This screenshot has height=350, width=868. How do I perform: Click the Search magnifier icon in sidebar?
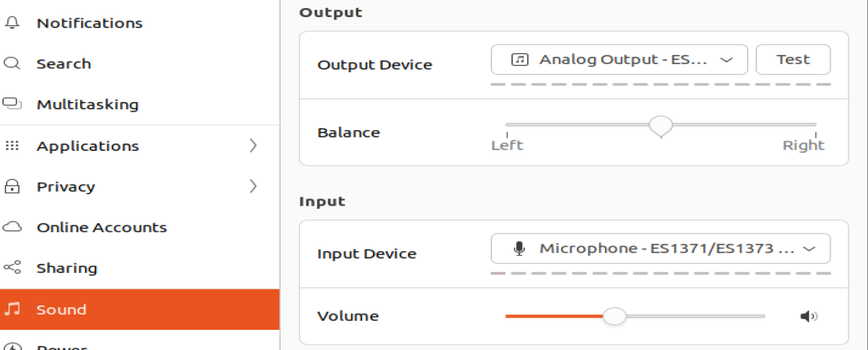(12, 64)
